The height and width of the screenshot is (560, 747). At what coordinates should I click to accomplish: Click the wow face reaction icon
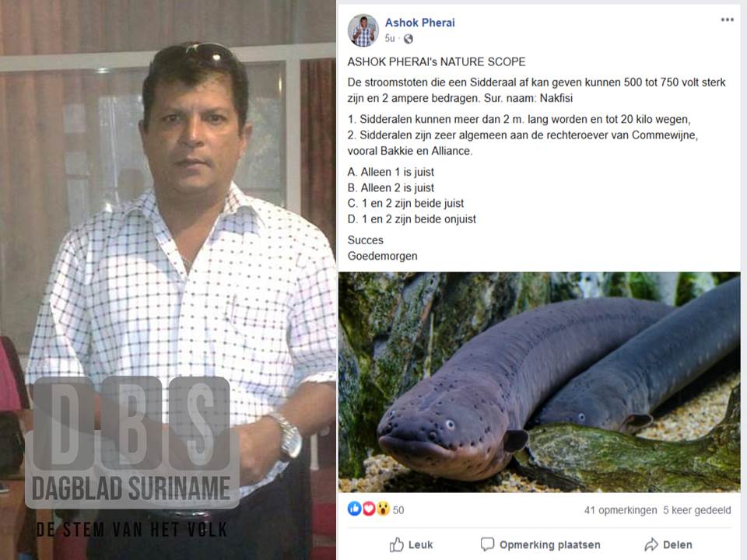pyautogui.click(x=383, y=509)
